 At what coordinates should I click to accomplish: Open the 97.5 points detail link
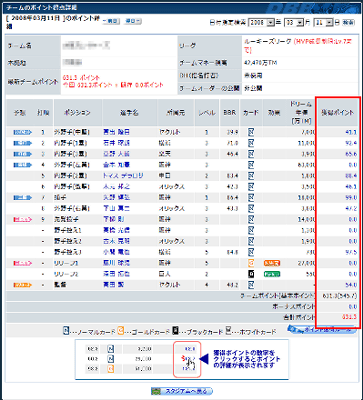[351, 252]
